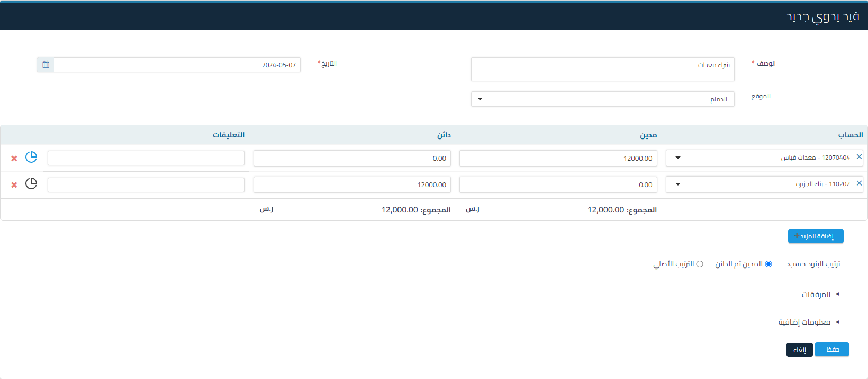The height and width of the screenshot is (379, 868).
Task: Click cost center pie icon on second row
Action: (31, 183)
